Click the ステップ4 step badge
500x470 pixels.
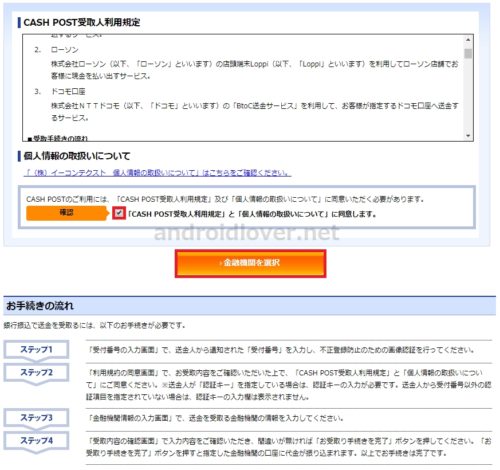point(36,441)
